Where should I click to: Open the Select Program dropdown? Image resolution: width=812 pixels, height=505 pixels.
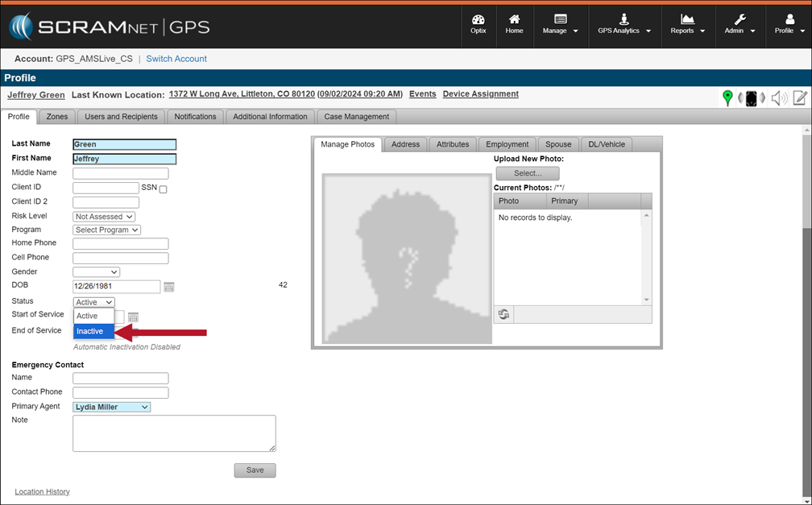pos(107,230)
